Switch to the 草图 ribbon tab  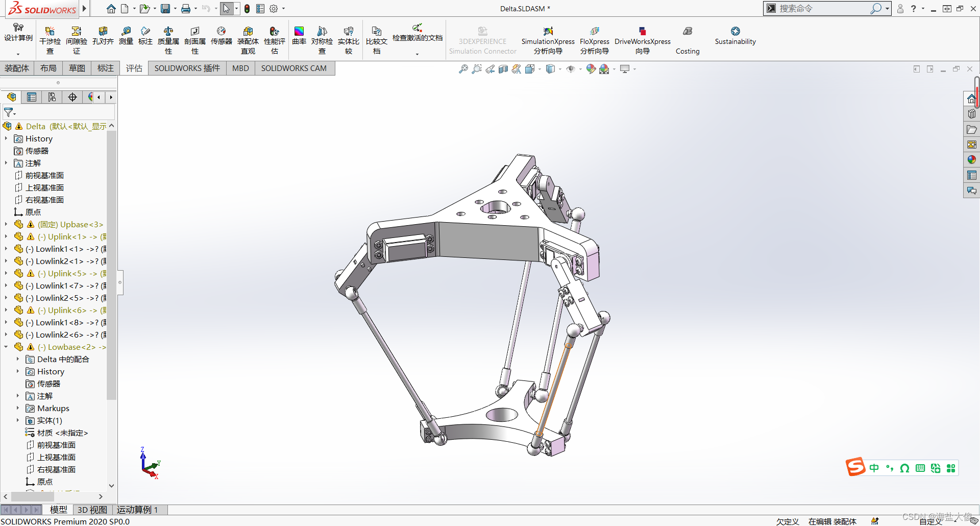point(77,68)
